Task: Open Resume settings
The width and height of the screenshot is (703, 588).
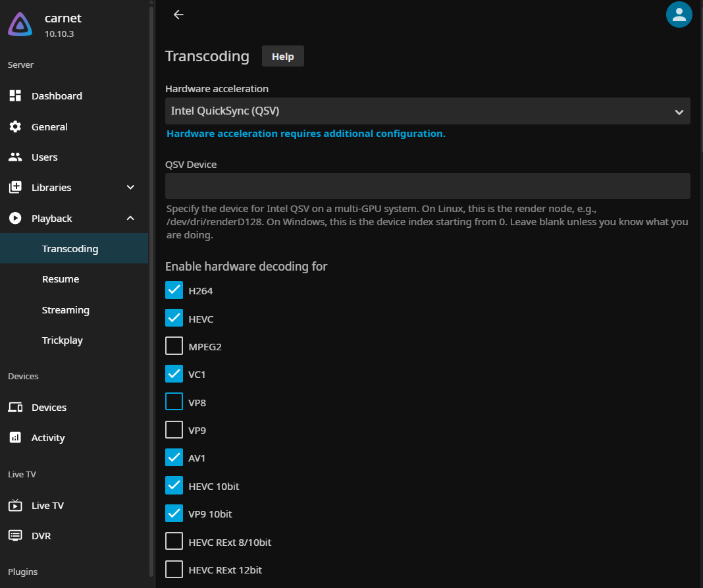Action: point(74,279)
